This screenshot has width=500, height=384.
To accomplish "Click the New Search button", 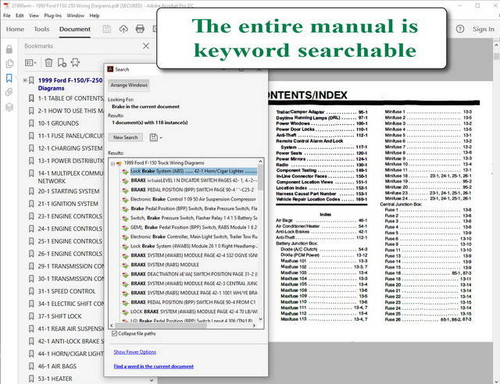I will coord(125,137).
